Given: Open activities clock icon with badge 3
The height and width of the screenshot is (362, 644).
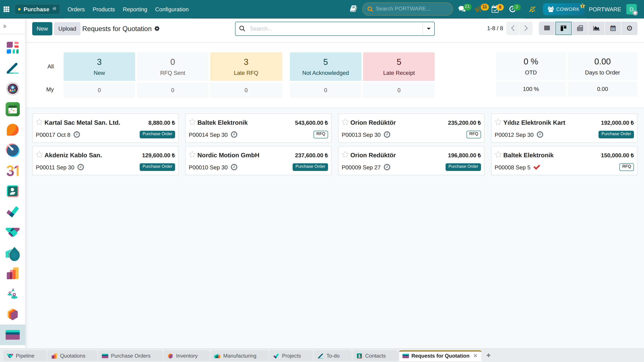Looking at the screenshot, I should coord(512,9).
